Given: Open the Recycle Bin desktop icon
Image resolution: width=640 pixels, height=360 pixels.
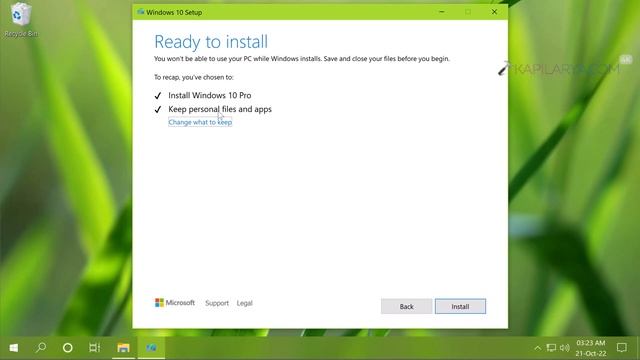Looking at the screenshot, I should (x=21, y=20).
